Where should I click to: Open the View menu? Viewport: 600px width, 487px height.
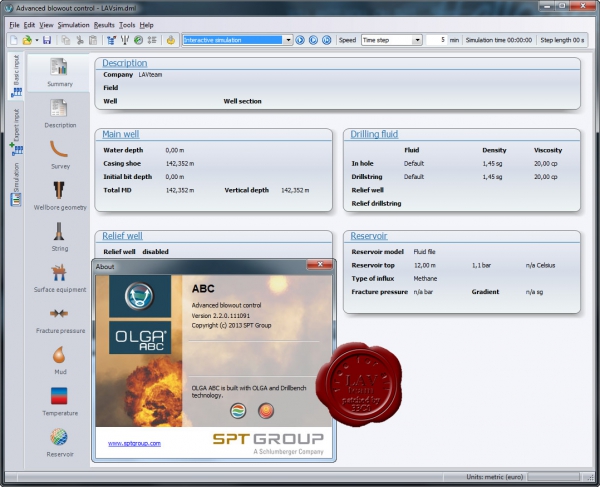point(46,25)
